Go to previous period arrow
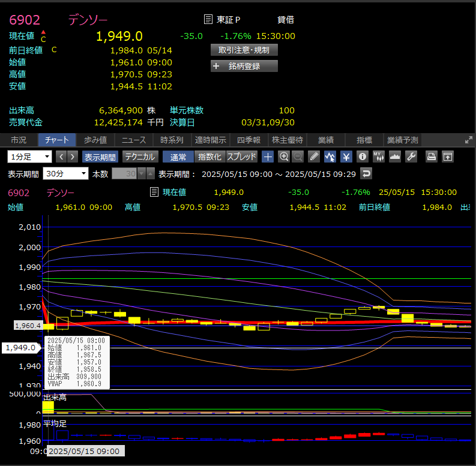Screen dimensions: 476x466 pos(61,157)
